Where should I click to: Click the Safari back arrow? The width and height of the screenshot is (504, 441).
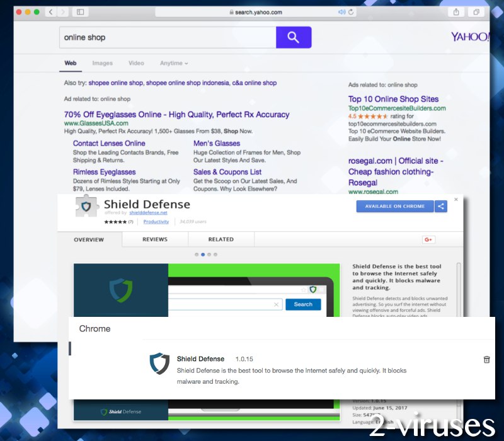[x=50, y=12]
